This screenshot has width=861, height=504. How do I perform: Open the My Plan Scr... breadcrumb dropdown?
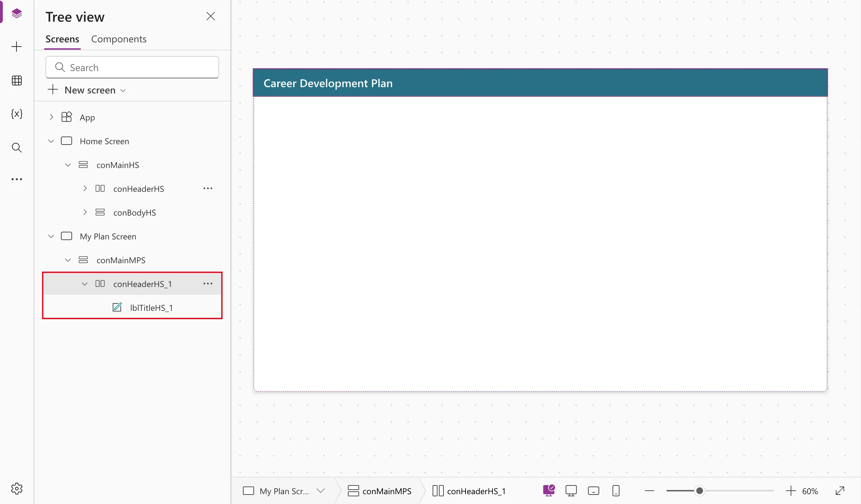click(321, 491)
